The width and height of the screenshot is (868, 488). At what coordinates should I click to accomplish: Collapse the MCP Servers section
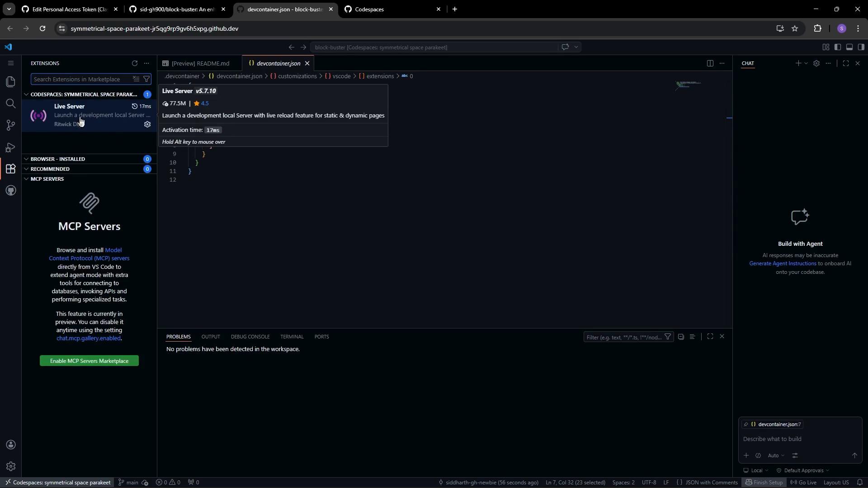pos(26,179)
